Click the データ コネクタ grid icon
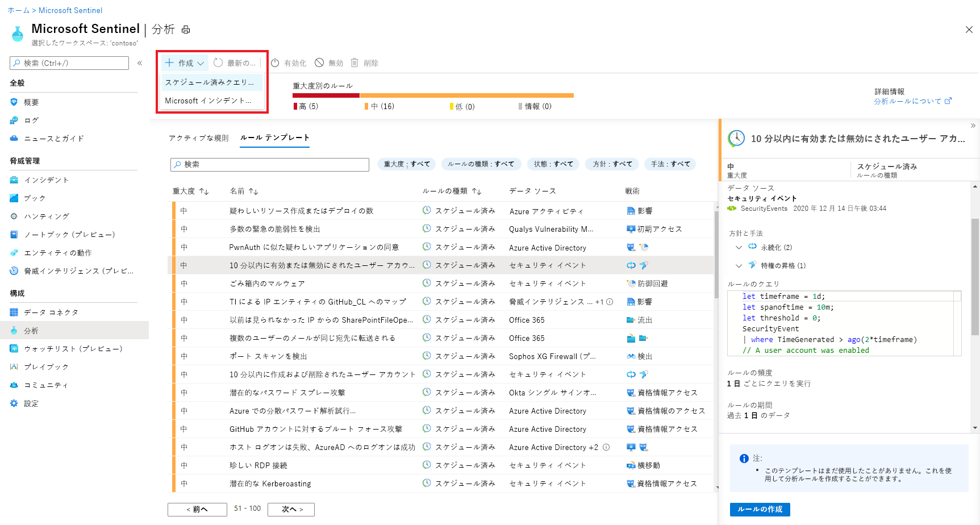This screenshot has width=980, height=525. point(14,312)
